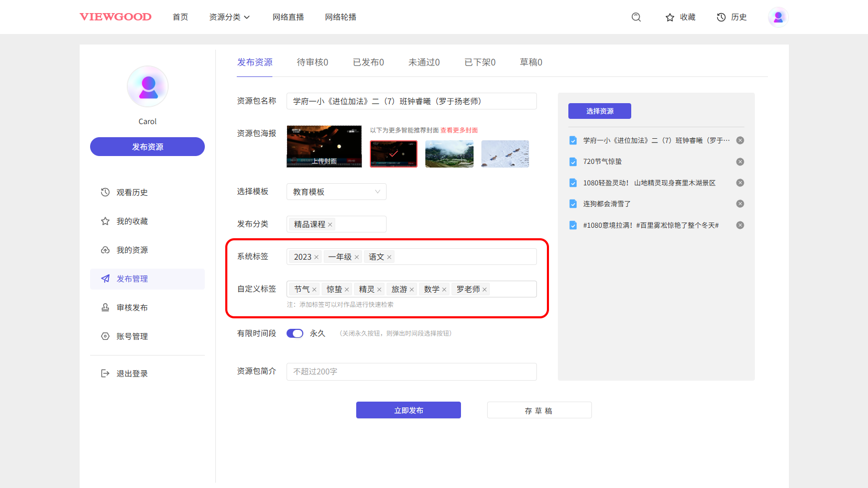
Task: Click 立即发布 to publish
Action: click(x=409, y=410)
